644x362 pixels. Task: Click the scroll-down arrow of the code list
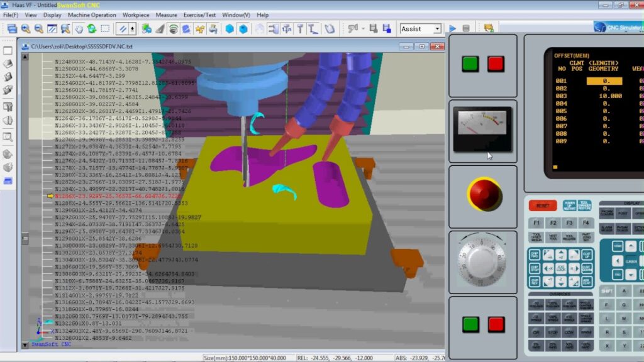25,344
